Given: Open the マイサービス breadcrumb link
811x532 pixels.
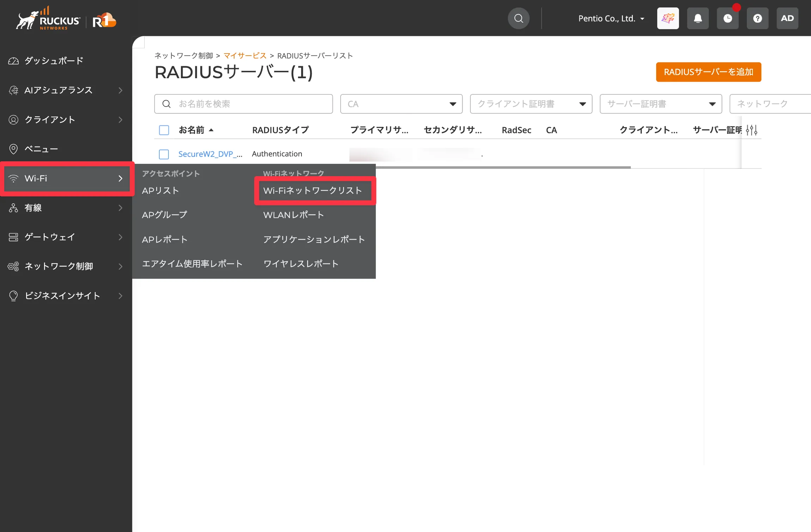Looking at the screenshot, I should (245, 56).
